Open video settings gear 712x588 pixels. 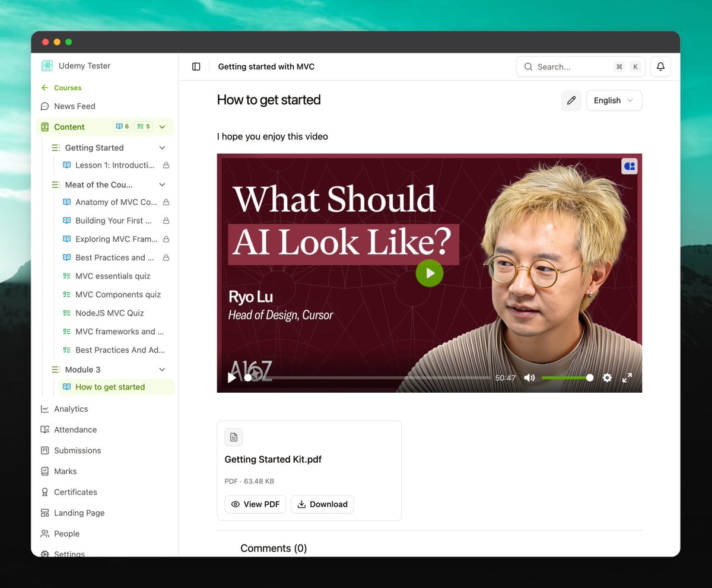(607, 377)
